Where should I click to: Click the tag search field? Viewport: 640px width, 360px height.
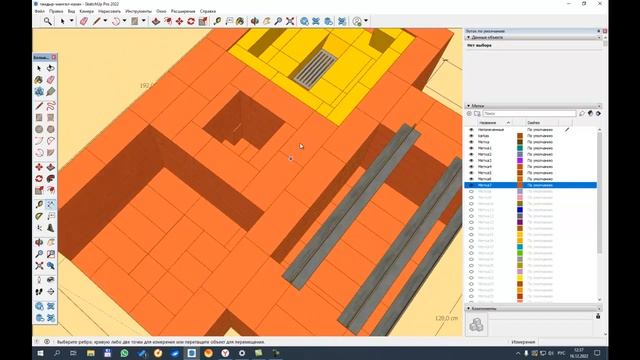pyautogui.click(x=529, y=113)
